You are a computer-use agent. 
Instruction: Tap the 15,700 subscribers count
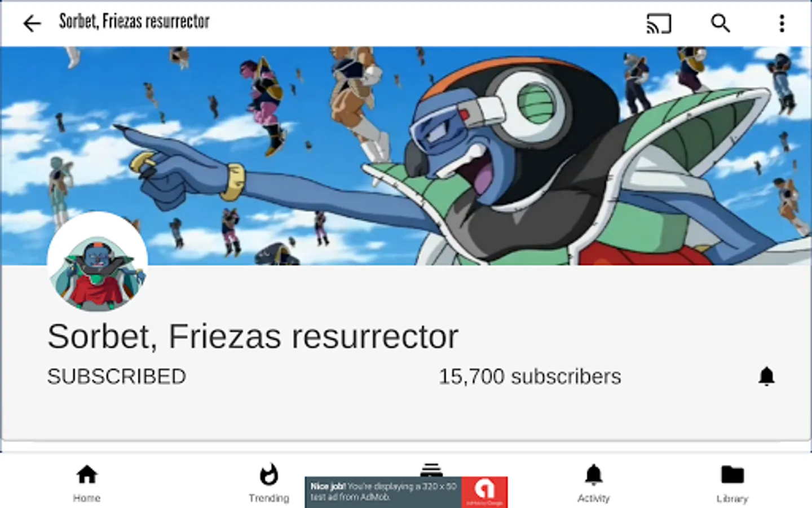point(530,376)
